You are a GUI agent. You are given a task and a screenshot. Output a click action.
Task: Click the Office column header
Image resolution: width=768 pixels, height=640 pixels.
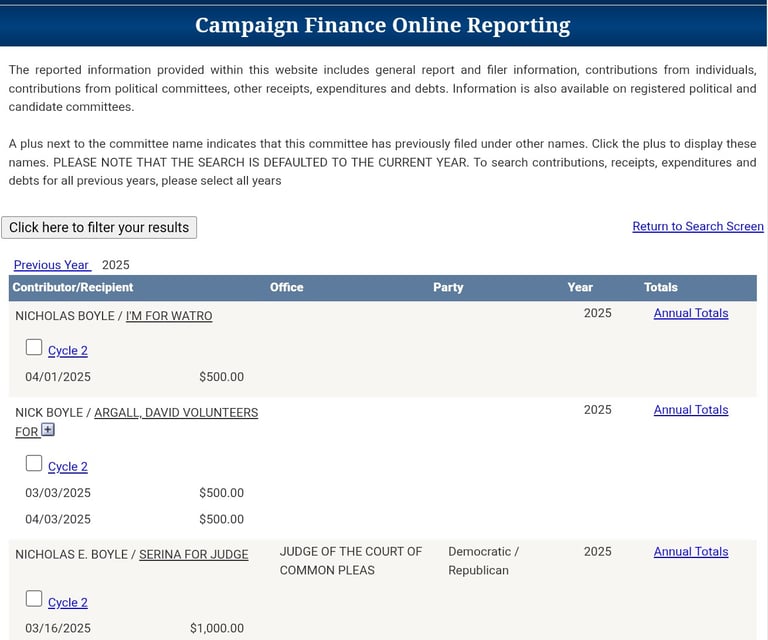click(287, 287)
